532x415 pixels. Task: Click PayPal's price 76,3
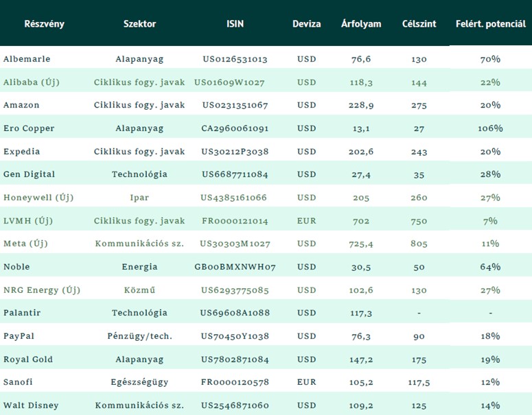(361, 336)
